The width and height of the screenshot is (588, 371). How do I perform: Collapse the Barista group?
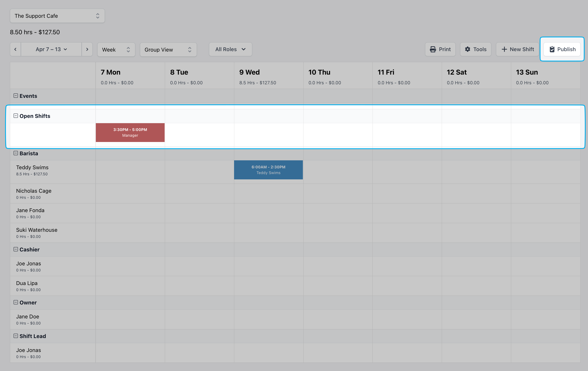tap(16, 153)
